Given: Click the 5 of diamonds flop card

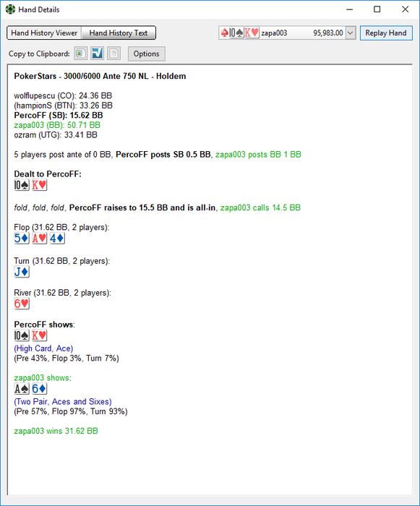Looking at the screenshot, I should point(22,239).
